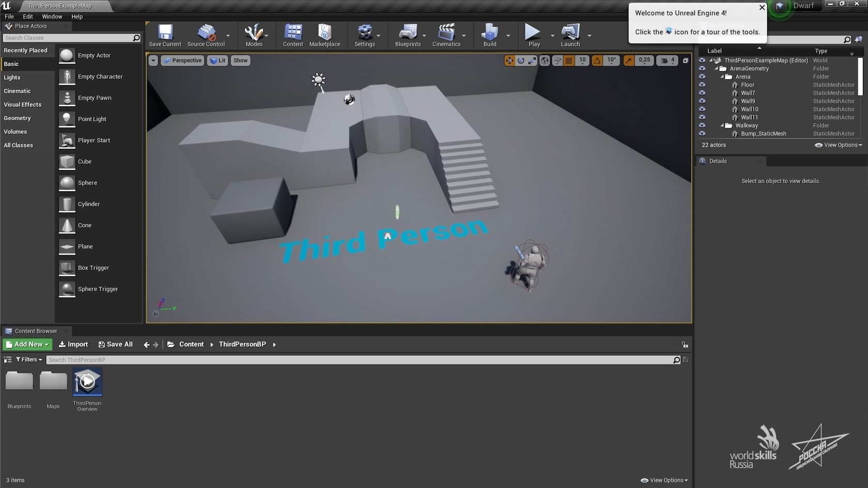Select the translate gizmo tool in viewport
Viewport: 868px width, 488px height.
tap(510, 60)
